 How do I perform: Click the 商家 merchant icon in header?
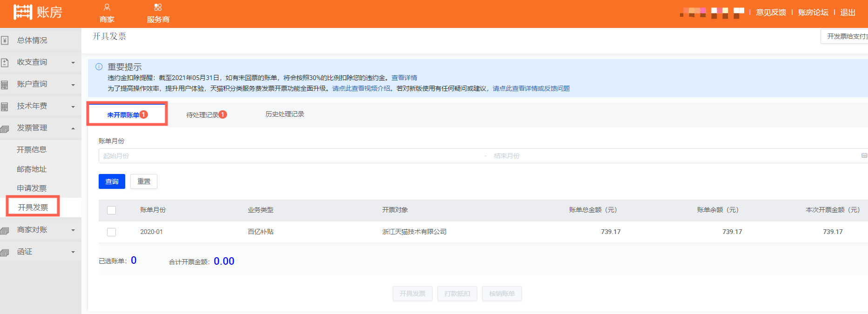(107, 7)
